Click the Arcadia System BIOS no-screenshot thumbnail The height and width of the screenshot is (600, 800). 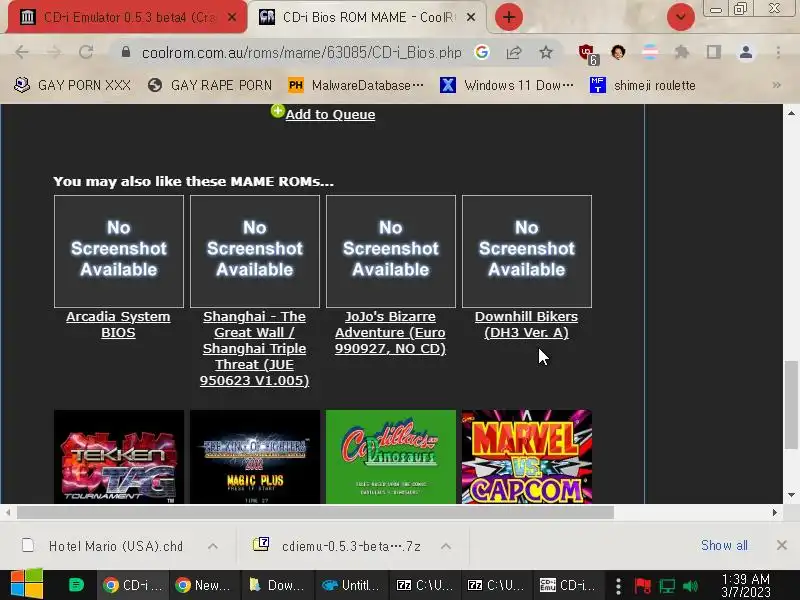[x=119, y=251]
